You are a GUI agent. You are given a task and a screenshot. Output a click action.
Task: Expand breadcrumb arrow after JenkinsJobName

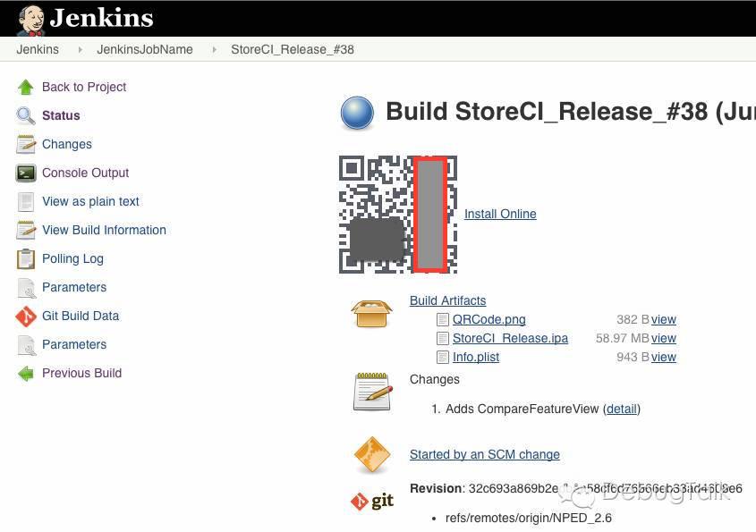213,49
